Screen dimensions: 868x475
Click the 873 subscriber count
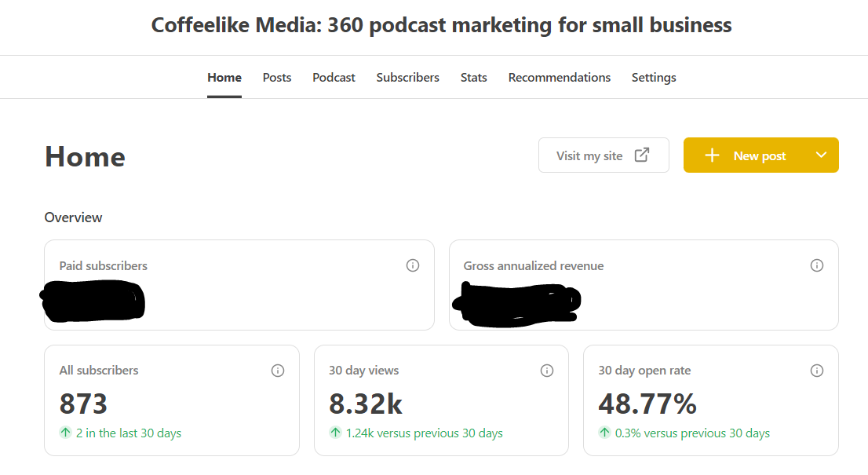tap(83, 404)
